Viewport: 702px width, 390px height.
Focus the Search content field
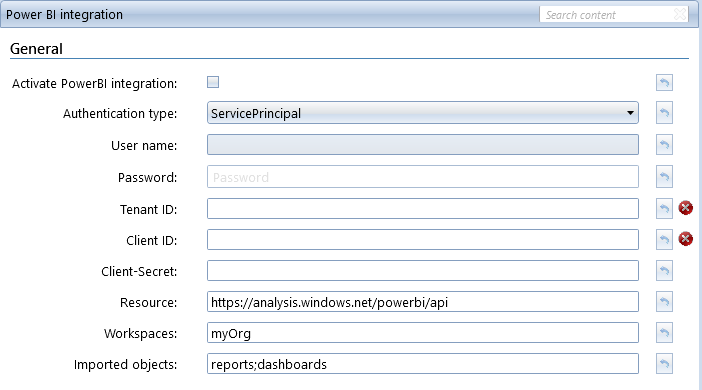[x=608, y=14]
